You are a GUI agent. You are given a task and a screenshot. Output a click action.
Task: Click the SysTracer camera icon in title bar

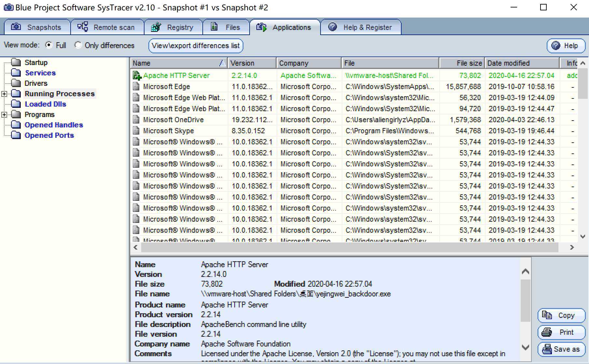(x=8, y=7)
